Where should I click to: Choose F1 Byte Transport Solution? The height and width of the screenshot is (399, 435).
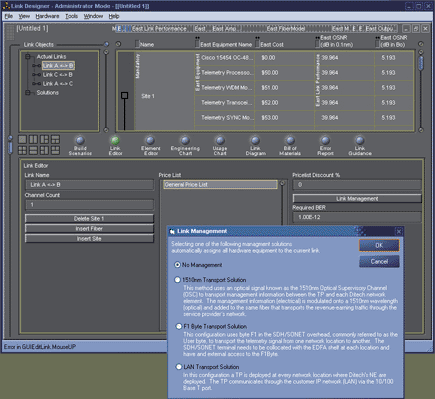[179, 326]
